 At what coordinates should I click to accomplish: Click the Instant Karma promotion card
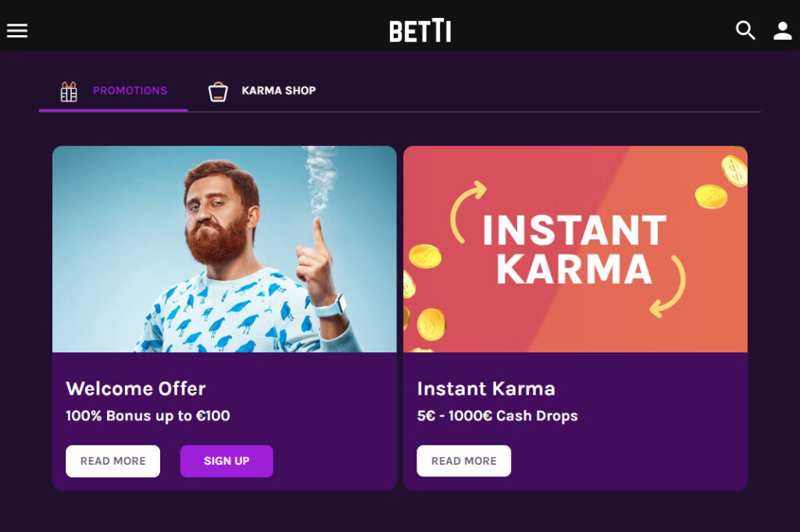point(576,318)
